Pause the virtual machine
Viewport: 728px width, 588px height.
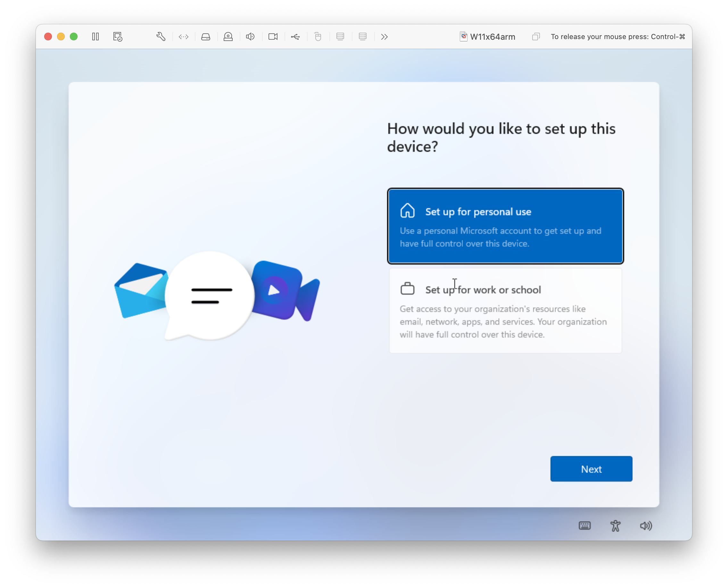(x=95, y=37)
